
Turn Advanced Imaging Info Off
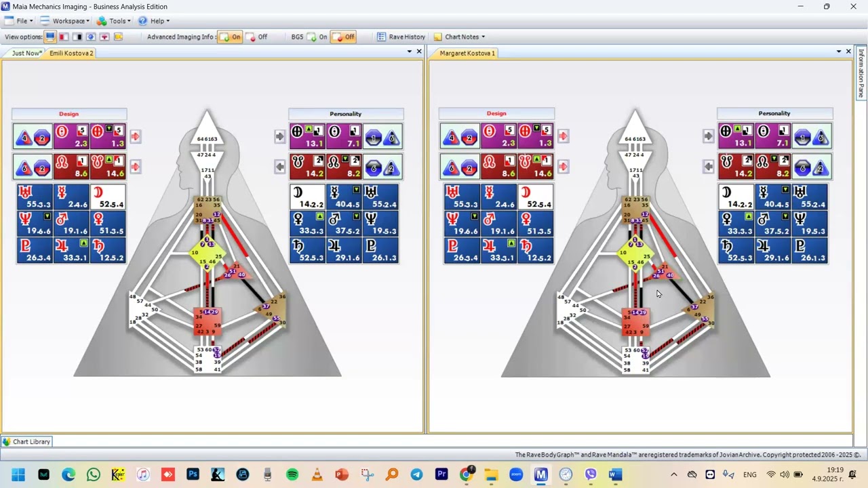256,37
